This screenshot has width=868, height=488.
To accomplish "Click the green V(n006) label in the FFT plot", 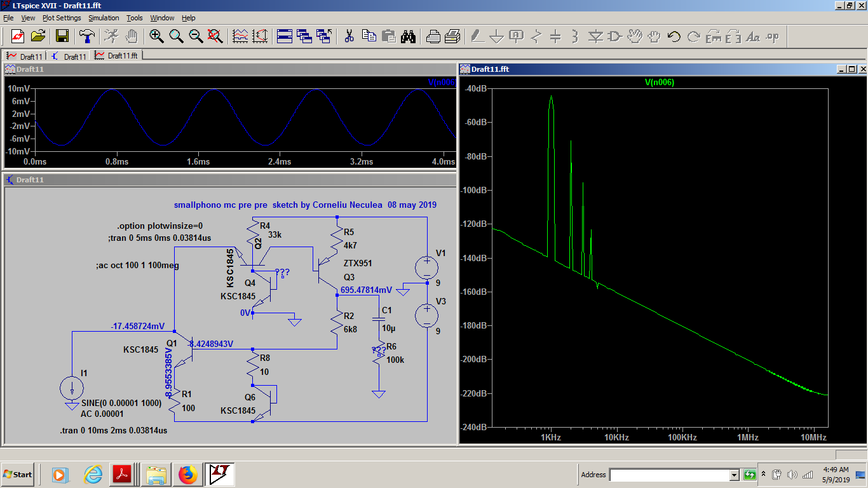I will pos(660,82).
